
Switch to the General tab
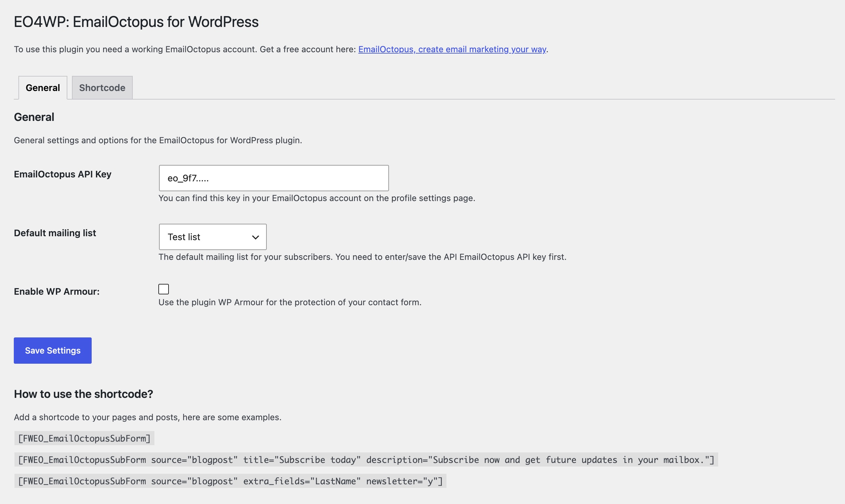coord(43,88)
